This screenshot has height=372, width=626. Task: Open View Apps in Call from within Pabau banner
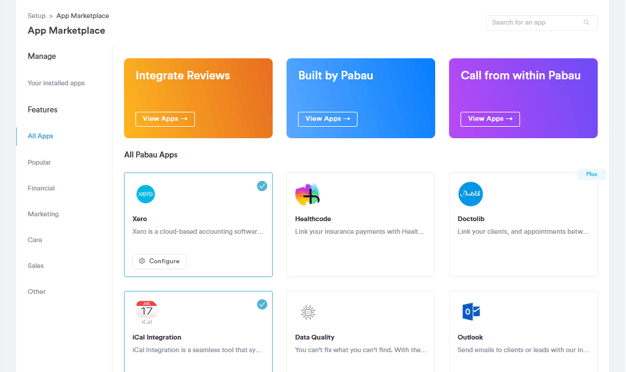490,119
